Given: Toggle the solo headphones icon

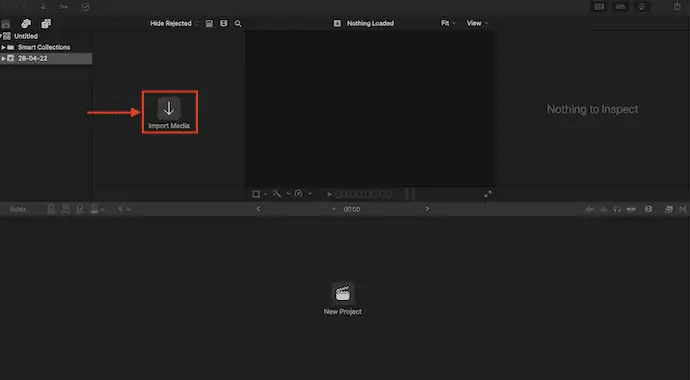Looking at the screenshot, I should point(617,209).
